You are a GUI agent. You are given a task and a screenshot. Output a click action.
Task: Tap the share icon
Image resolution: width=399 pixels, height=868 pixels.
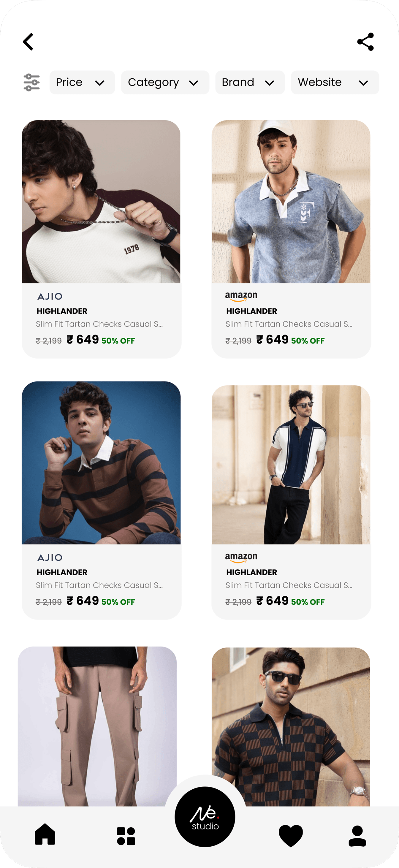(366, 42)
